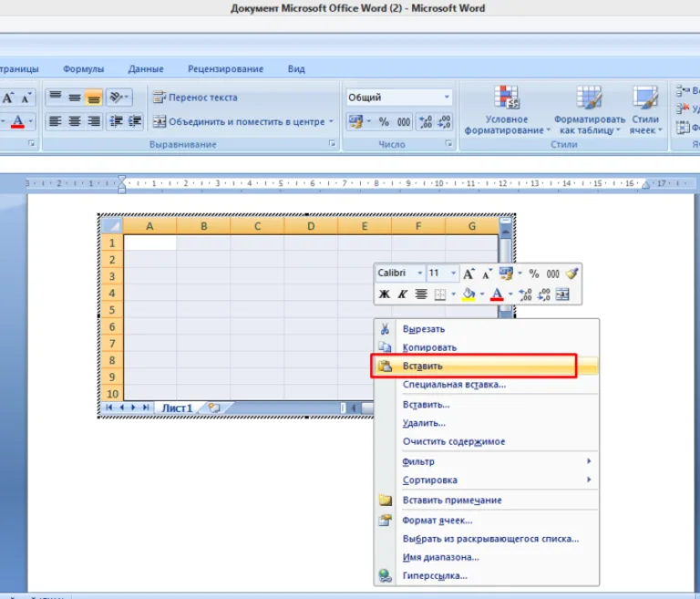Click Очистить содержимое entry
This screenshot has height=599, width=700.
tap(486, 441)
